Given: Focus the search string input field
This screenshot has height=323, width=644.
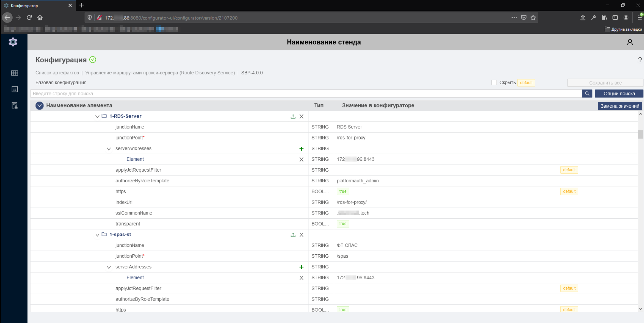Looking at the screenshot, I should [x=306, y=94].
